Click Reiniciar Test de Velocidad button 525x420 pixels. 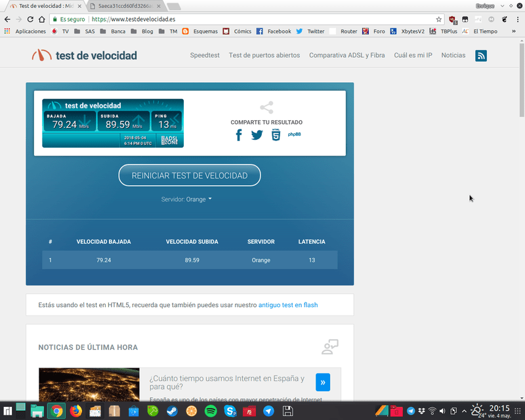click(190, 175)
